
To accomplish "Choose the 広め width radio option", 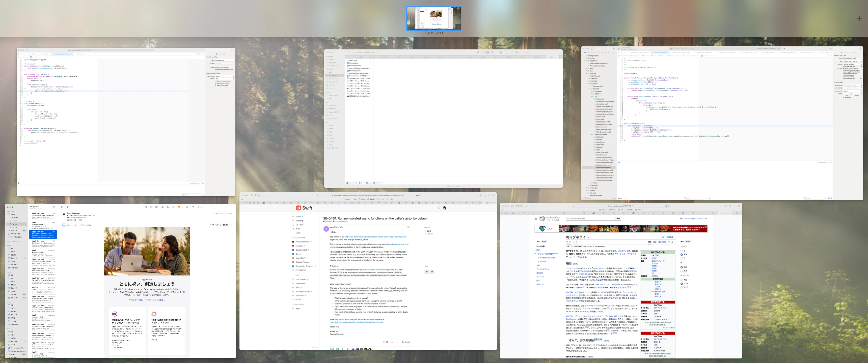I will (682, 271).
